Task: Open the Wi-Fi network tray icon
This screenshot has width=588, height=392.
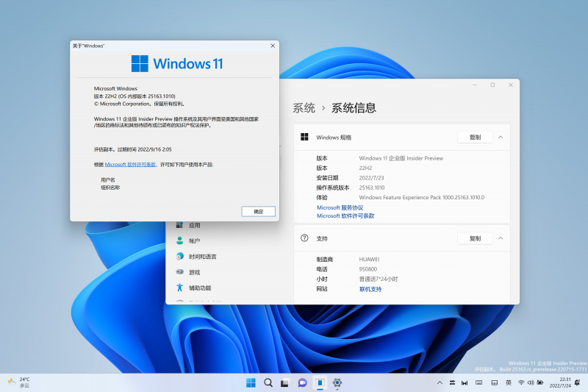Action: [x=521, y=382]
